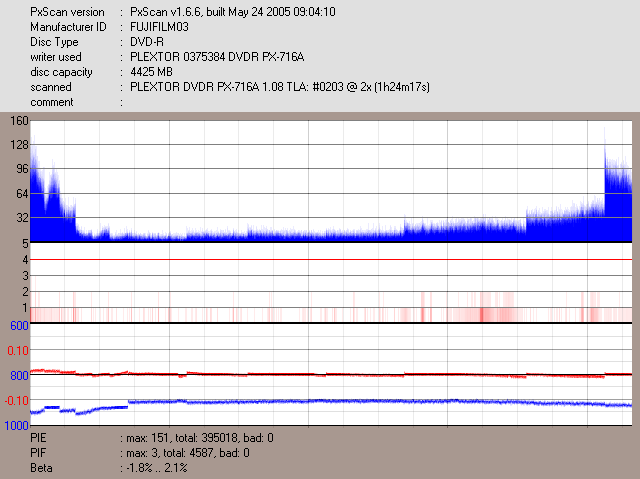Click the red '-0.10' axis label

pos(16,401)
